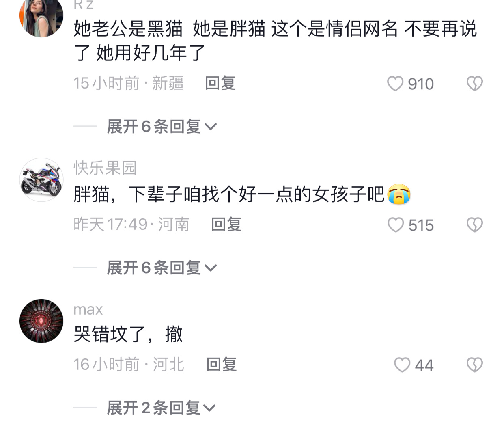This screenshot has height=434, width=504.
Task: Dislike the Rz comment with broken heart
Action: 474,84
